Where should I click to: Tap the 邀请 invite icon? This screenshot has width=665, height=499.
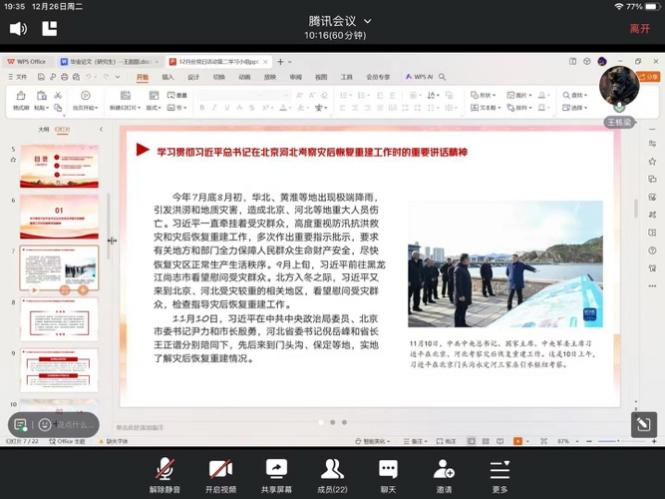pyautogui.click(x=444, y=473)
